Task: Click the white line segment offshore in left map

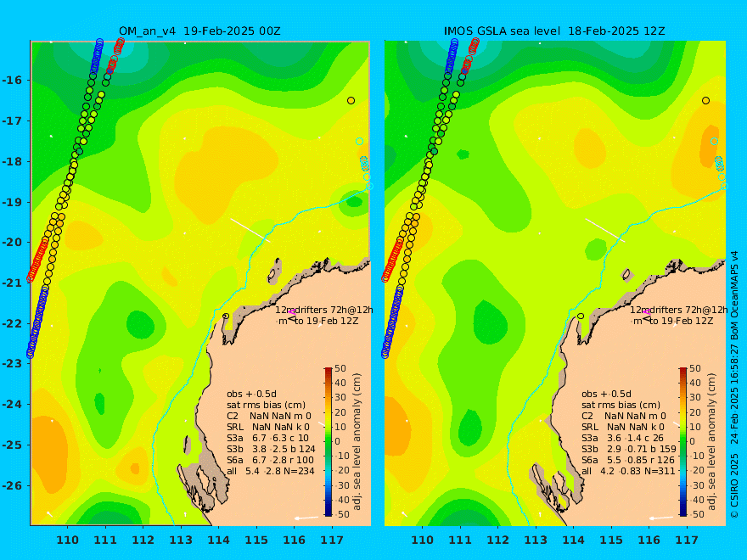Action: pyautogui.click(x=250, y=230)
